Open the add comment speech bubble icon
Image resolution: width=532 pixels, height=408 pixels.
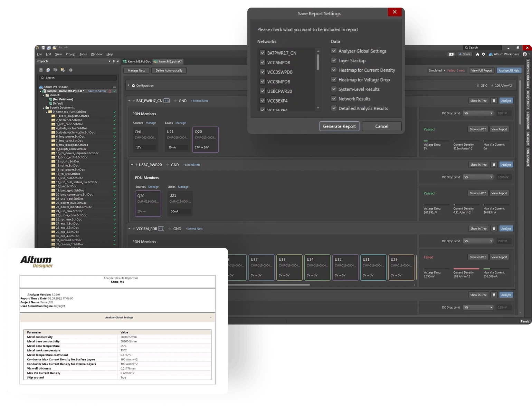(x=451, y=54)
